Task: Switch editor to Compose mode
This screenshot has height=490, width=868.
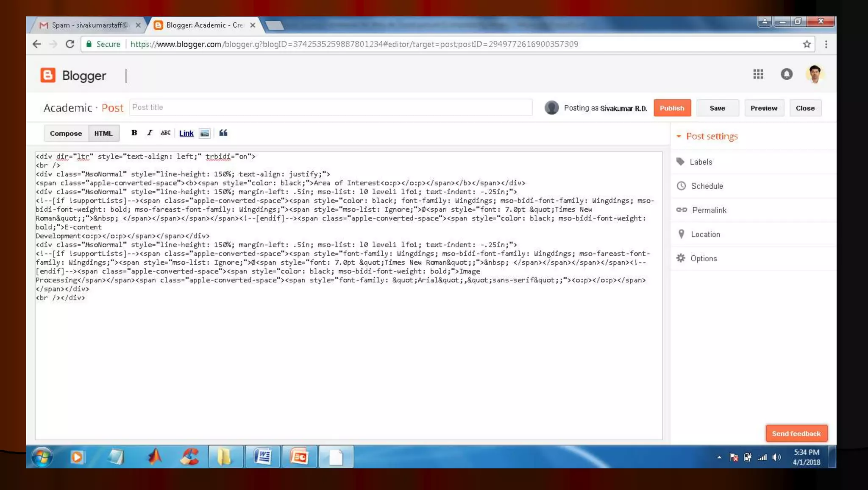Action: [66, 133]
